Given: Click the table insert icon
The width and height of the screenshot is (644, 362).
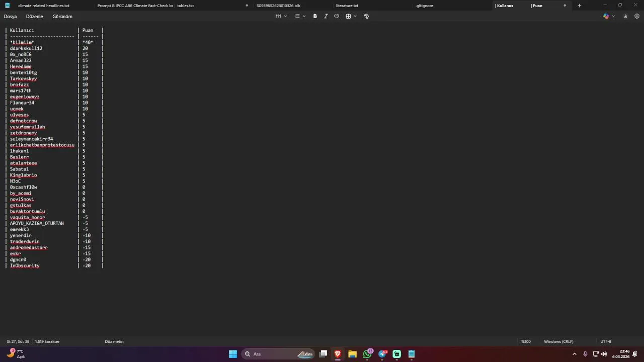Looking at the screenshot, I should point(348,16).
